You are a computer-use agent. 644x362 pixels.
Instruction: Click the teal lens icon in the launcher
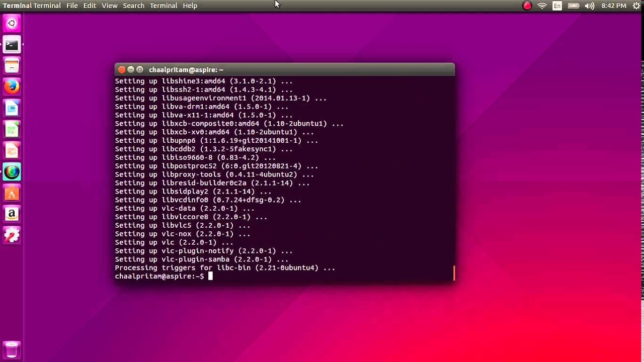pyautogui.click(x=12, y=172)
